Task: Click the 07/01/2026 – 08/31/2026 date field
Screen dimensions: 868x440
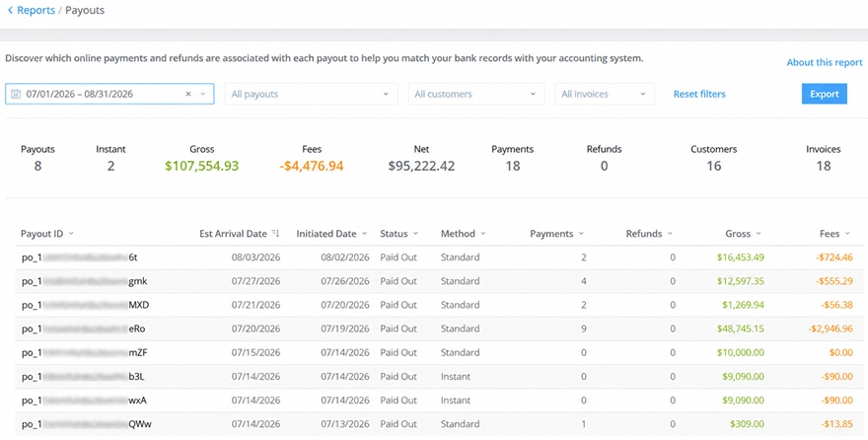Action: pyautogui.click(x=109, y=94)
